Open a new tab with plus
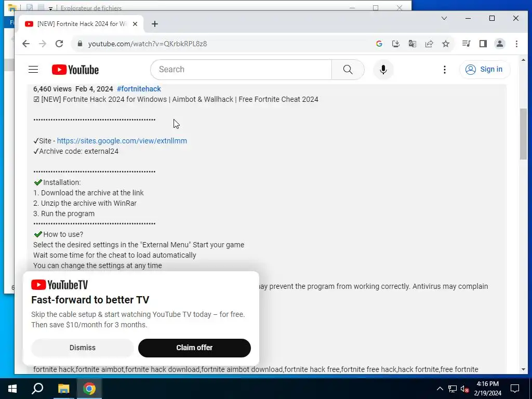The width and height of the screenshot is (532, 399). (155, 24)
